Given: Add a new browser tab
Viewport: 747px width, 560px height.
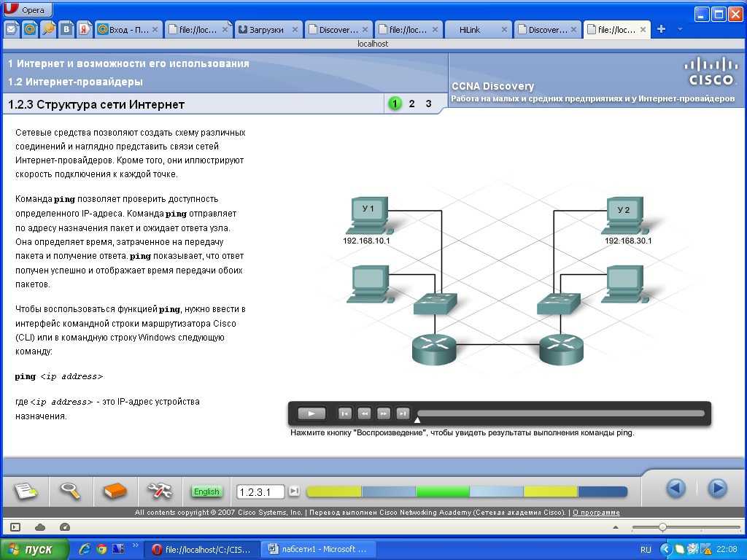Looking at the screenshot, I should [661, 29].
